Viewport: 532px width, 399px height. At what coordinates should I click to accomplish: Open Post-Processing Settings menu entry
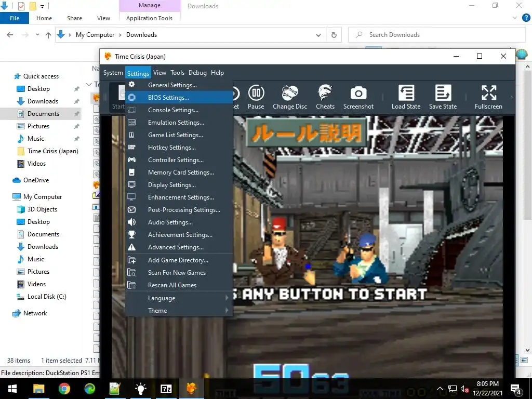coord(179,210)
